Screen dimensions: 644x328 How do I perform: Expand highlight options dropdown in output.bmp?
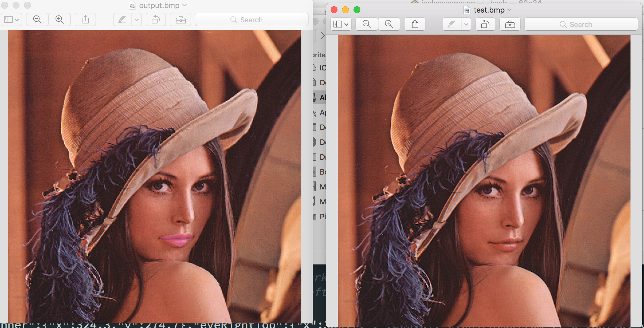(x=137, y=19)
